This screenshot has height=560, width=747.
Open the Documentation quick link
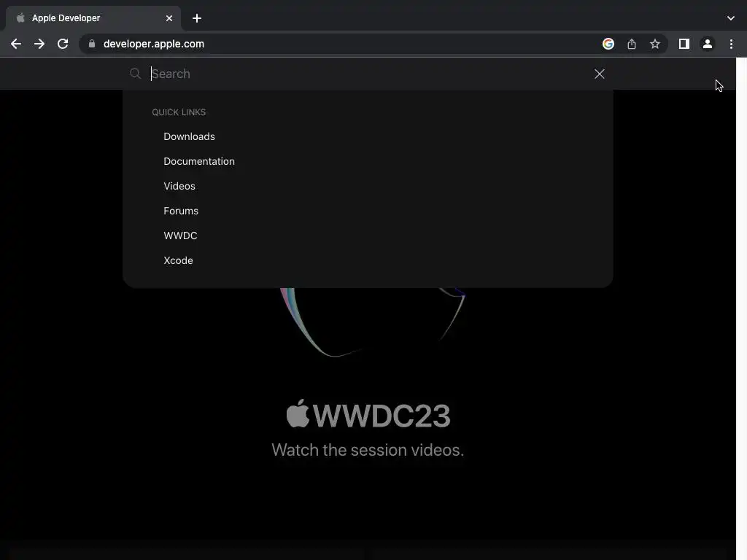[199, 161]
